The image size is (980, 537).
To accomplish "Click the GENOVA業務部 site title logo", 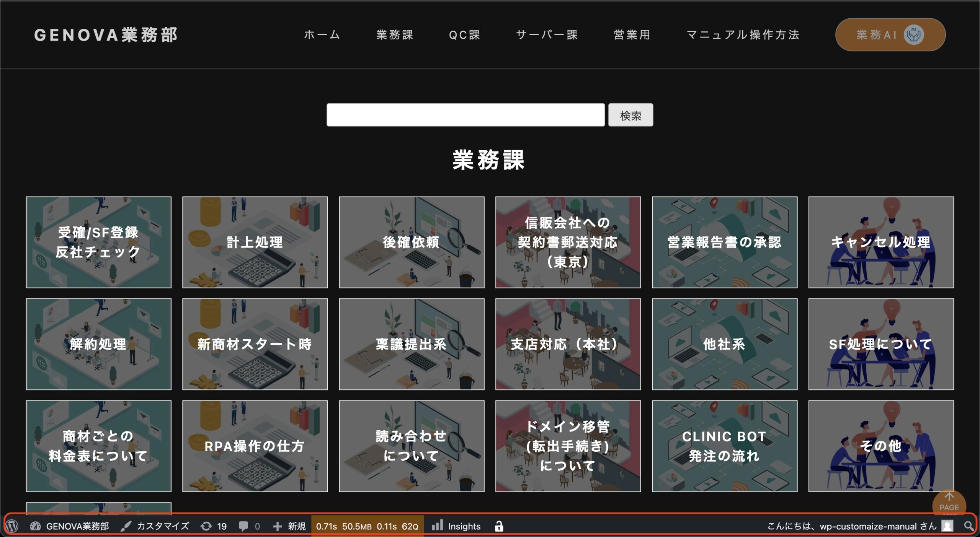I will point(106,35).
